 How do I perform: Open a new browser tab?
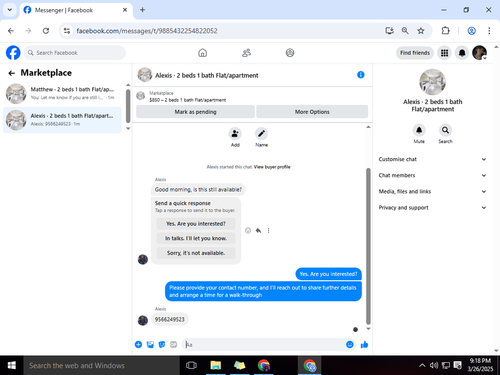tap(142, 10)
